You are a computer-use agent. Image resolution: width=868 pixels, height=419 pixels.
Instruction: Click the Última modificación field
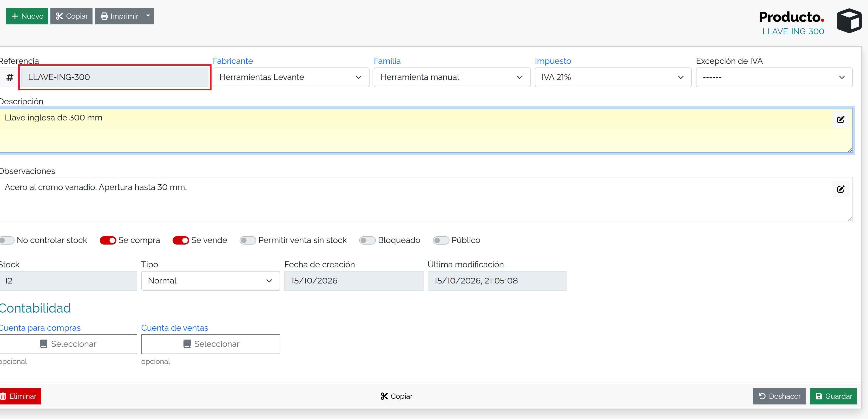497,281
